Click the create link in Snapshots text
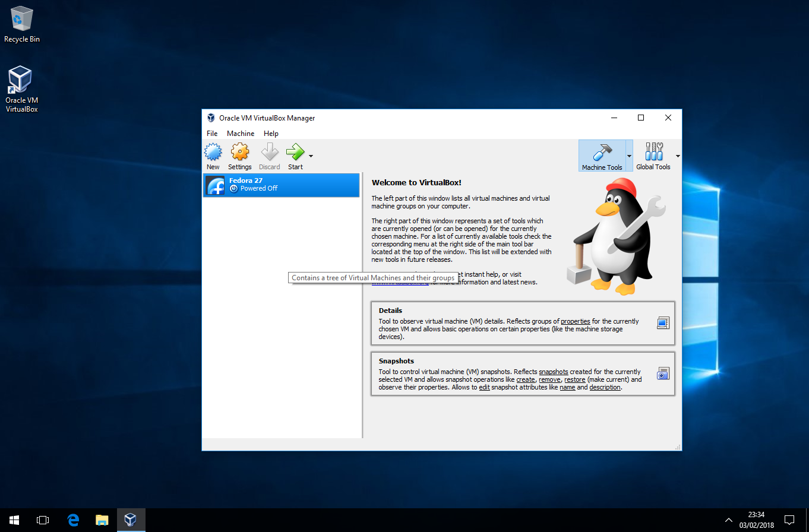 click(526, 379)
